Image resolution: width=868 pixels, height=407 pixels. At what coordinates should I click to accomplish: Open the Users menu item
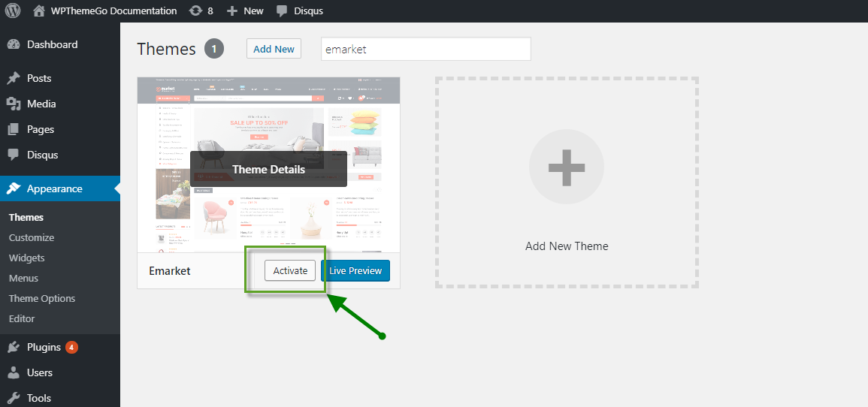click(x=40, y=372)
